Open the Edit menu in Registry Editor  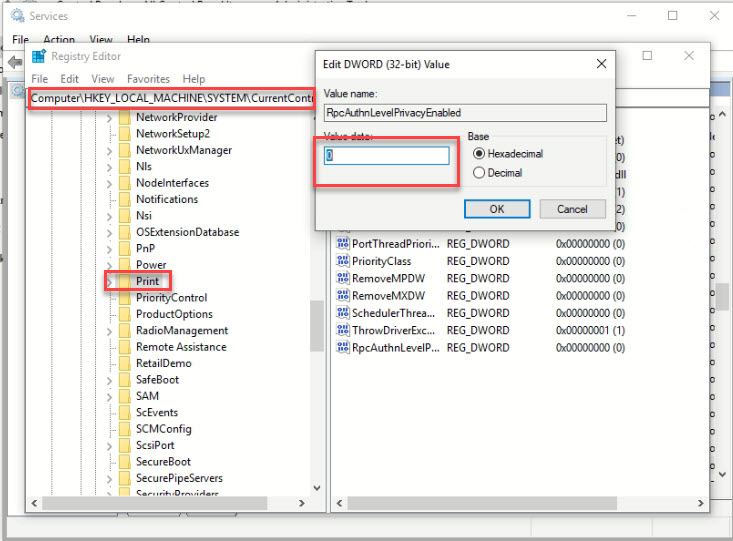(69, 79)
